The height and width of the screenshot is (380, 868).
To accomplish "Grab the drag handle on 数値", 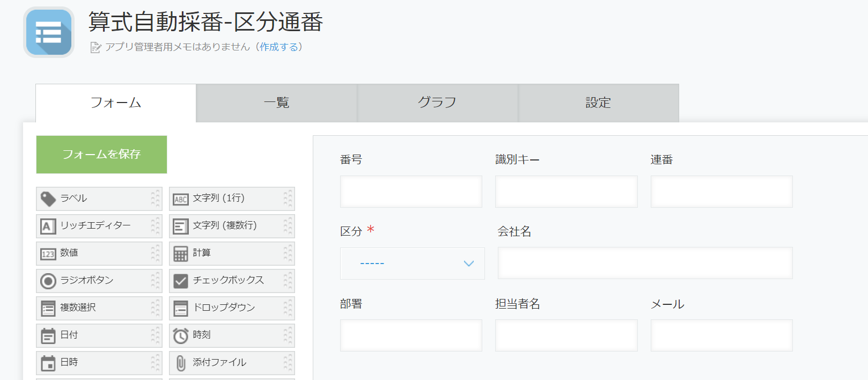I will 156,253.
